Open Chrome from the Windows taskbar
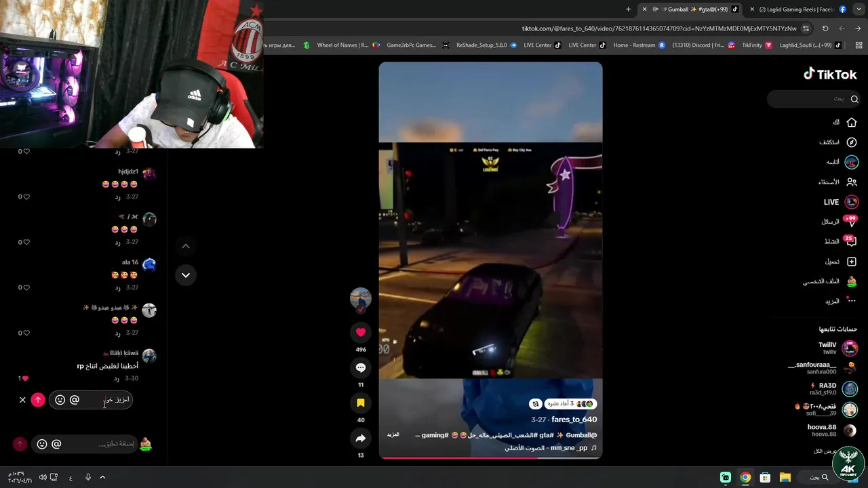Viewport: 868px width, 488px height. (745, 477)
